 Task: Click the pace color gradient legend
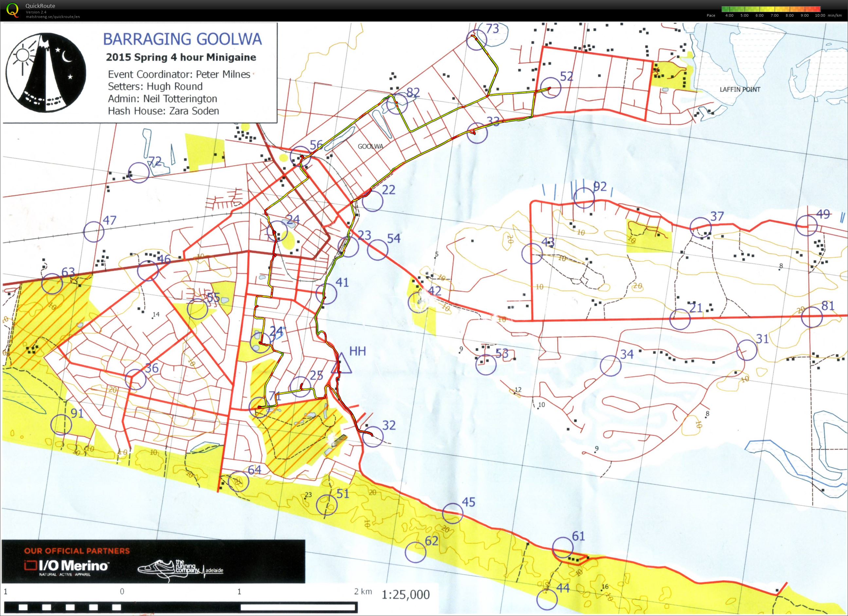point(771,9)
